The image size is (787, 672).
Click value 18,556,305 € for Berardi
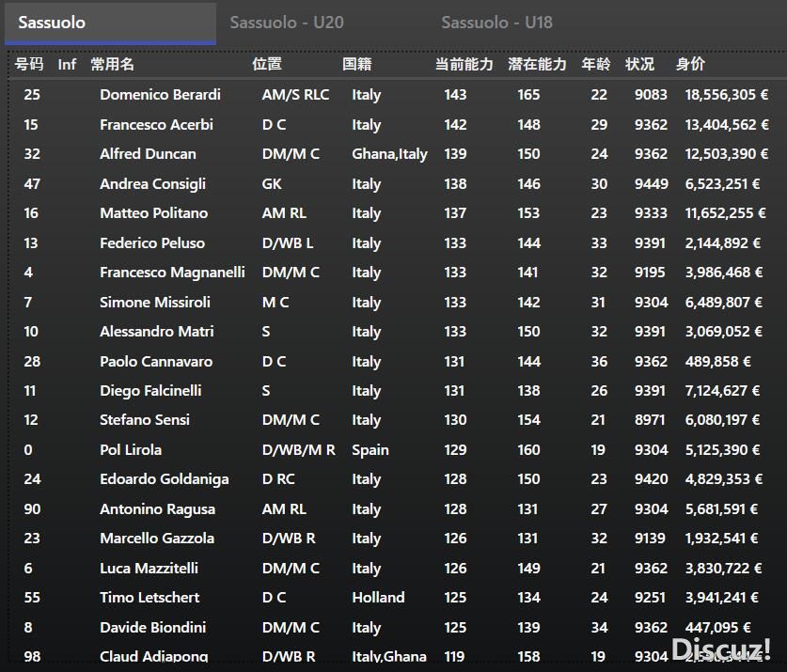727,95
